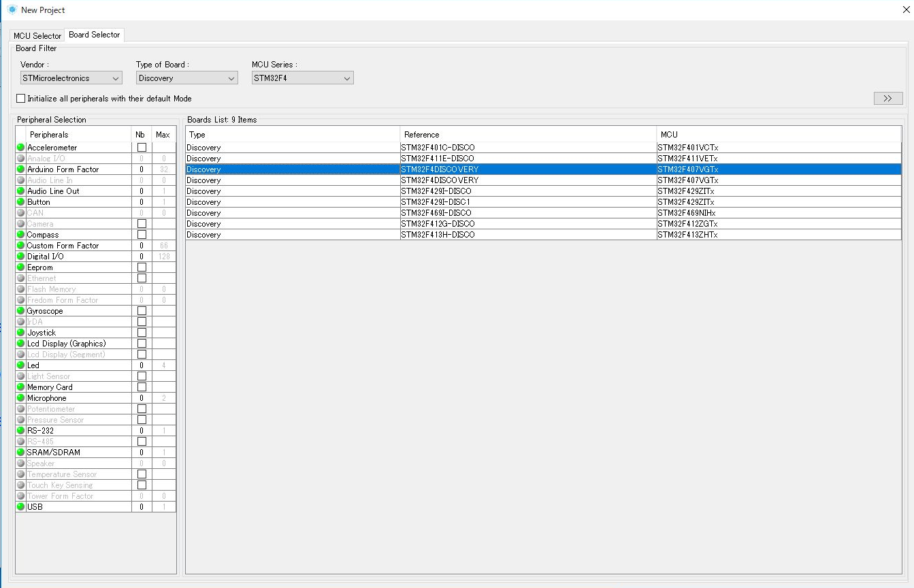Click the New Project window icon
The width and height of the screenshot is (914, 588).
coord(12,10)
